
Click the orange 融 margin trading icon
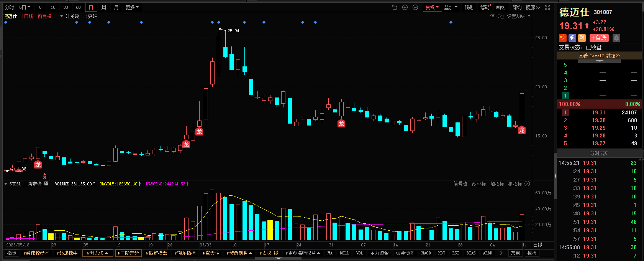click(x=582, y=38)
